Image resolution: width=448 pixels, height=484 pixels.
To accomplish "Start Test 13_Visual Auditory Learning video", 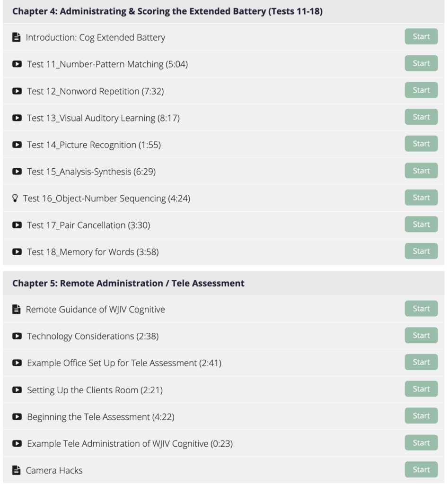I will 421,117.
